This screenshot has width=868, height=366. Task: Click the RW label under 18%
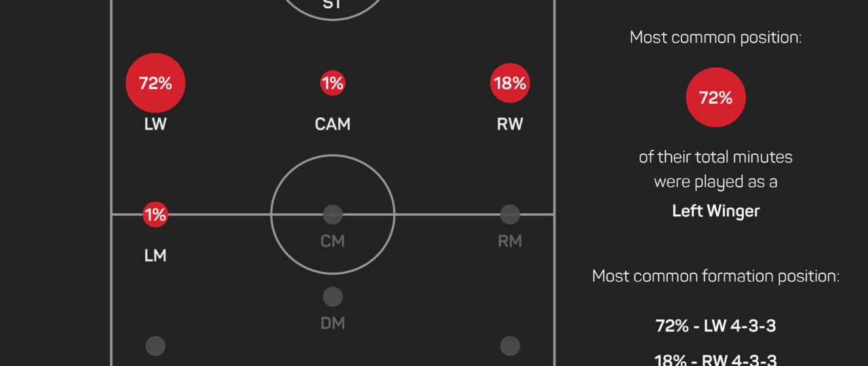(x=510, y=125)
